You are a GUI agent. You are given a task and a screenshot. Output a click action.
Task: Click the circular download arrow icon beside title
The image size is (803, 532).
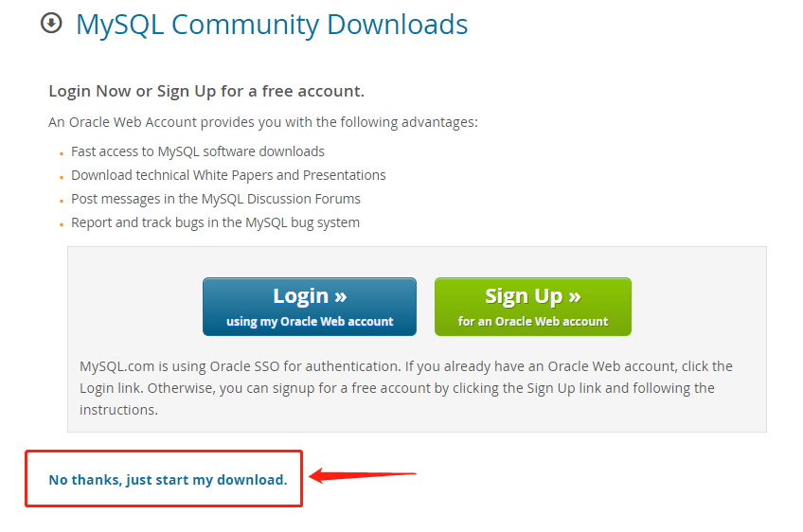tap(51, 23)
